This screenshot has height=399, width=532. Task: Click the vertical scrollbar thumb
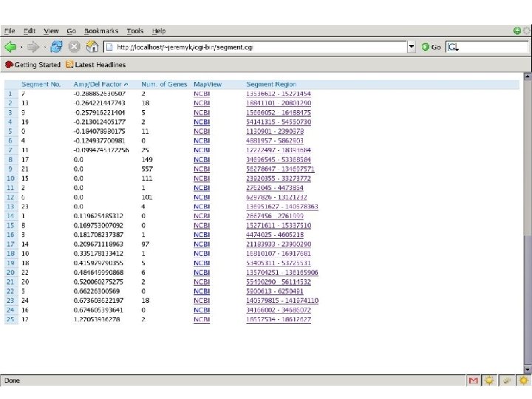527,300
